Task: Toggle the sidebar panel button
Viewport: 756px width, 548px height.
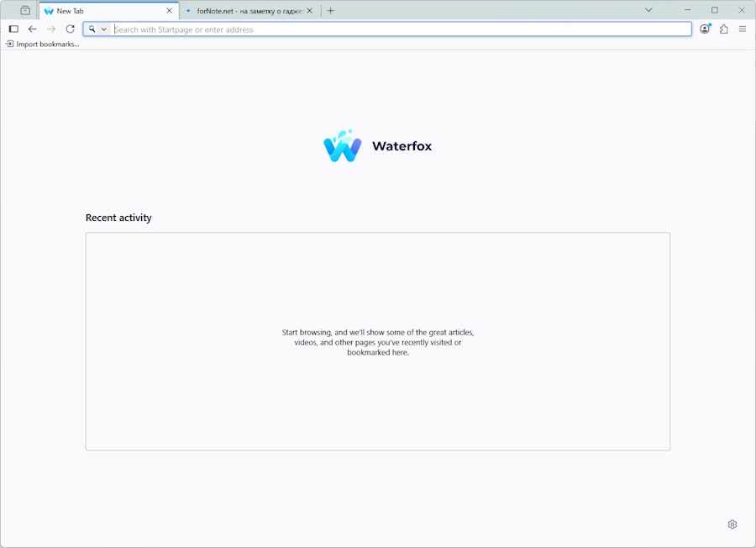Action: 13,29
